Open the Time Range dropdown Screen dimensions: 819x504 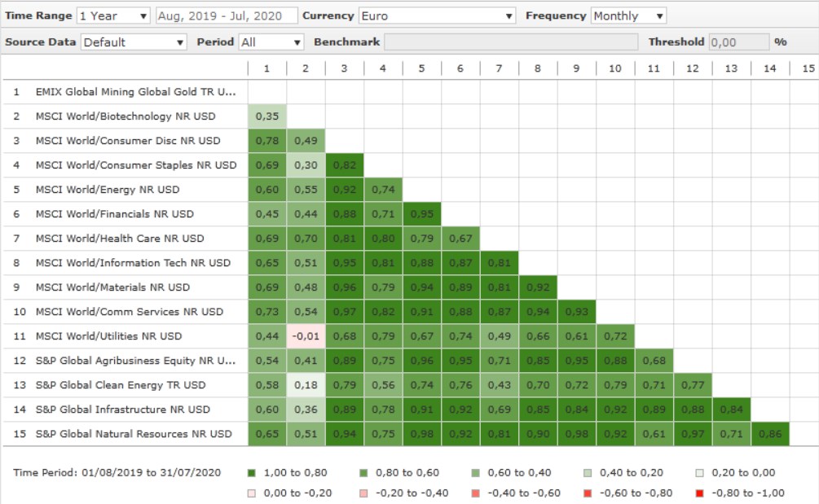pos(113,16)
